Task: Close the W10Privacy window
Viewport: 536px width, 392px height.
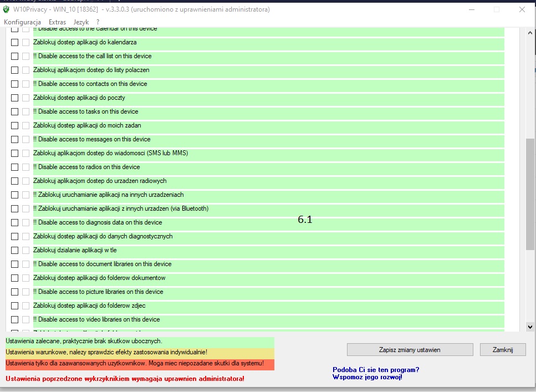Action: pyautogui.click(x=522, y=9)
